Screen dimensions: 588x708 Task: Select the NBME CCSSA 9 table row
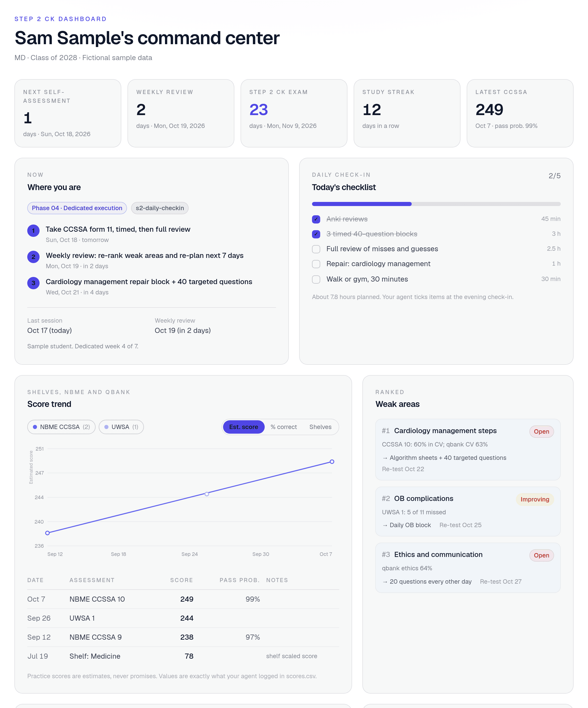tap(183, 637)
